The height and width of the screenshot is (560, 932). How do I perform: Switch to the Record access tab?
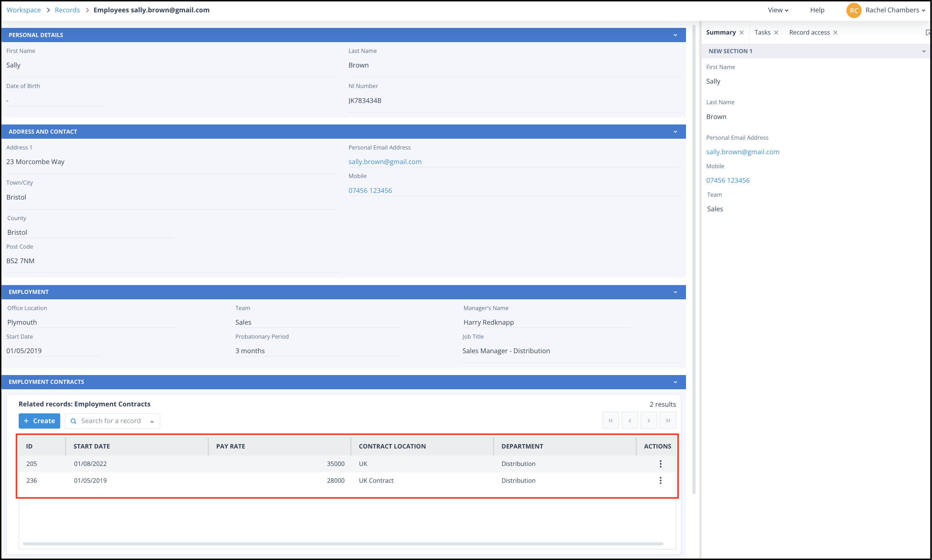(809, 32)
